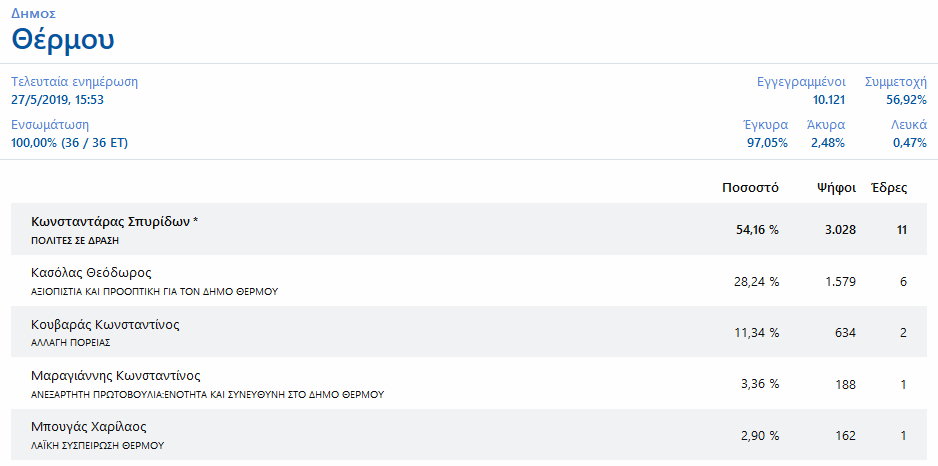Viewport: 938px width, 466px height.
Task: Click the Ψήφοι column header
Action: pos(837,188)
